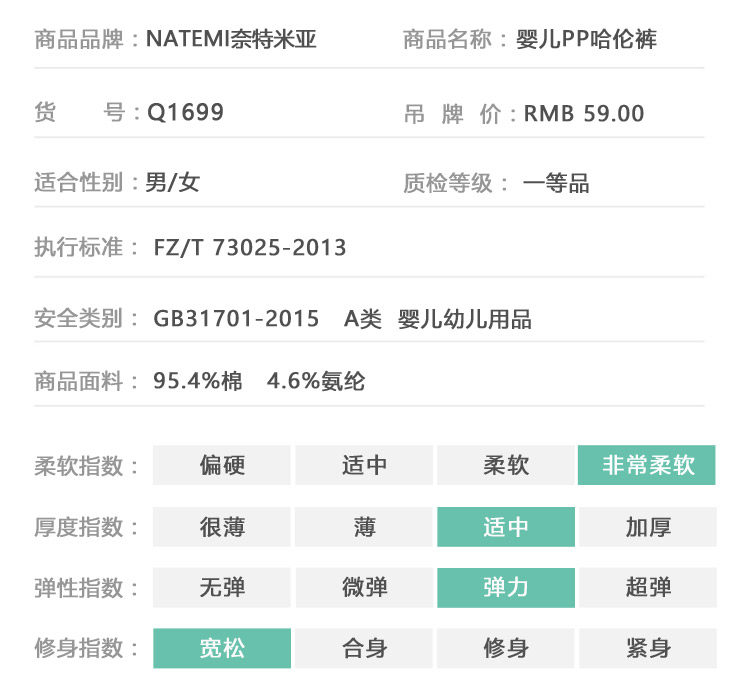750x689 pixels.
Task: Select the 合身 fit option
Action: [364, 648]
